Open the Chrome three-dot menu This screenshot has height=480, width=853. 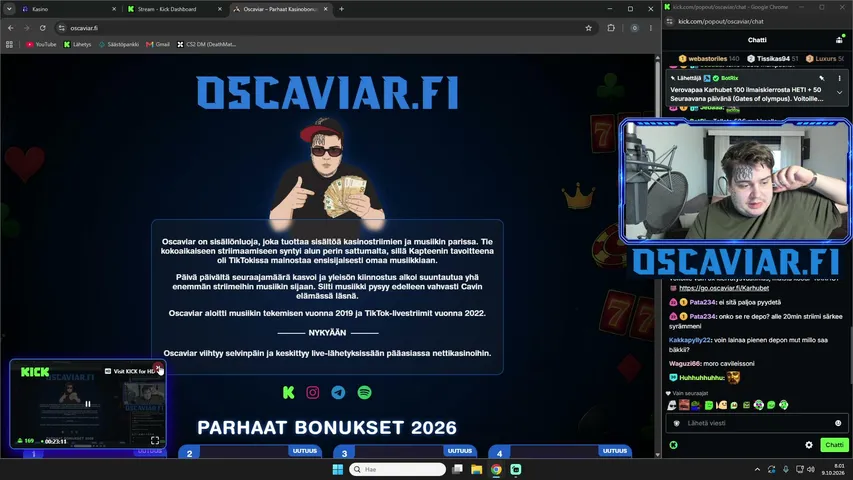click(x=651, y=28)
